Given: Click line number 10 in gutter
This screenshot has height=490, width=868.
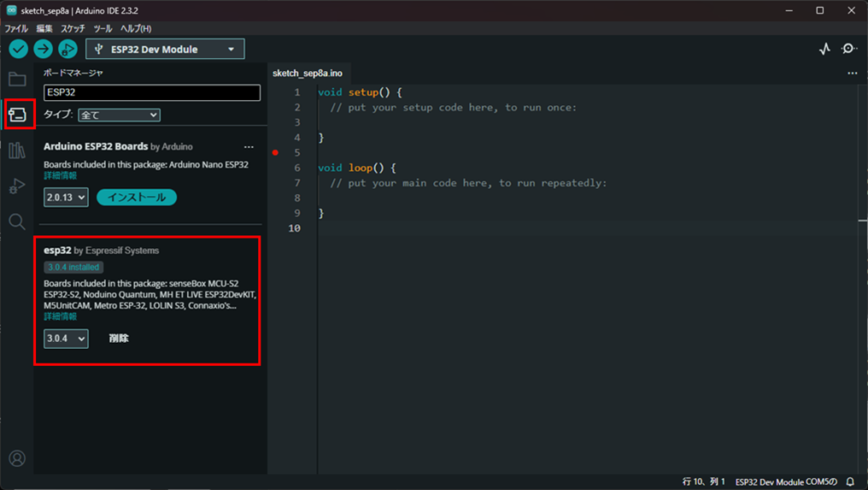Looking at the screenshot, I should coord(294,228).
